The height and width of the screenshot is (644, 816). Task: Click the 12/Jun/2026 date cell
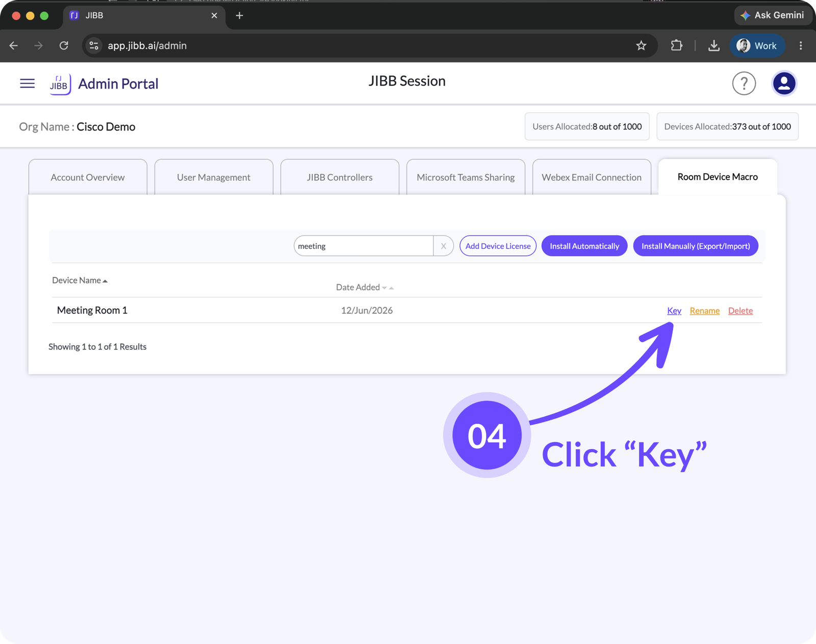click(367, 311)
